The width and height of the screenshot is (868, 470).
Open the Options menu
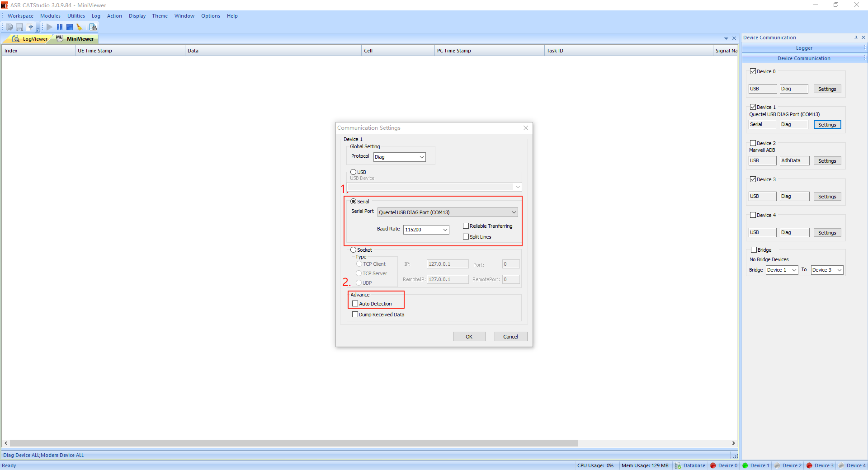point(211,16)
